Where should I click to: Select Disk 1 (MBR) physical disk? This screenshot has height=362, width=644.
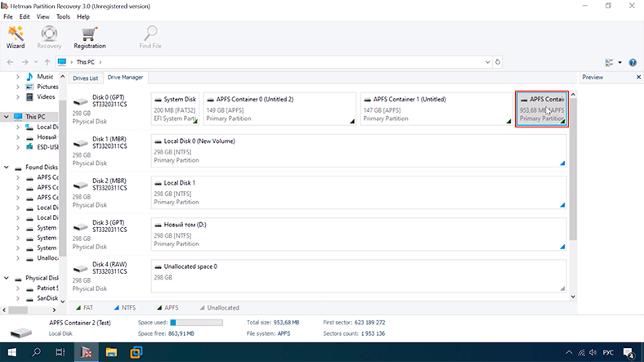[x=109, y=150]
